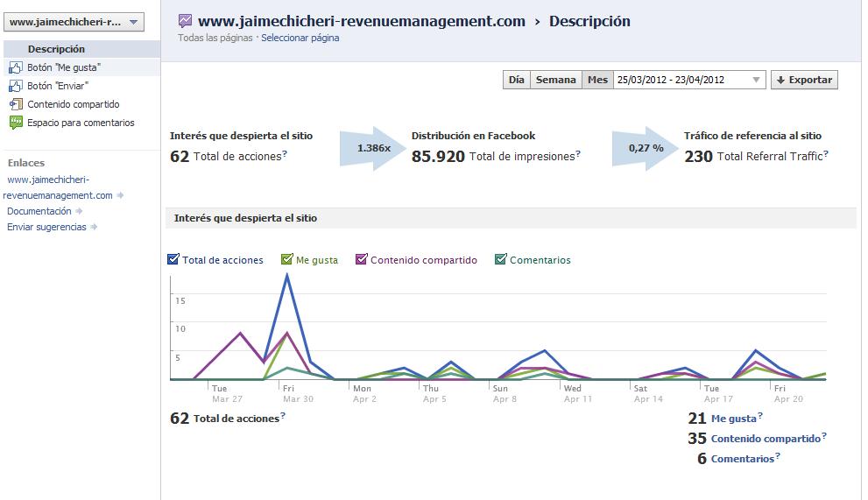
Task: Click the help mark after 6 Comentarios
Action: [777, 456]
